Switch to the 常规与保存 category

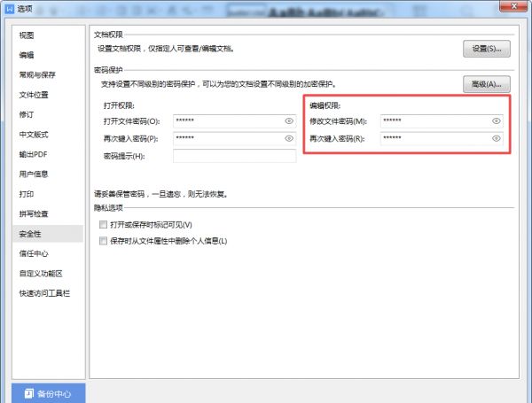pyautogui.click(x=37, y=75)
